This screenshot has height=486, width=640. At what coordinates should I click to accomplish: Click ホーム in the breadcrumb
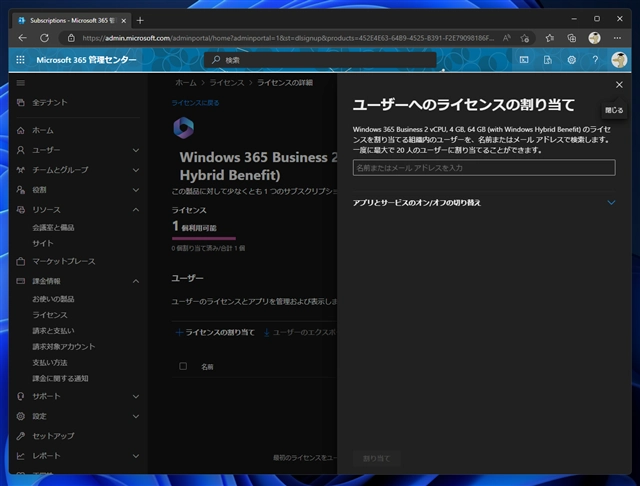(x=186, y=82)
